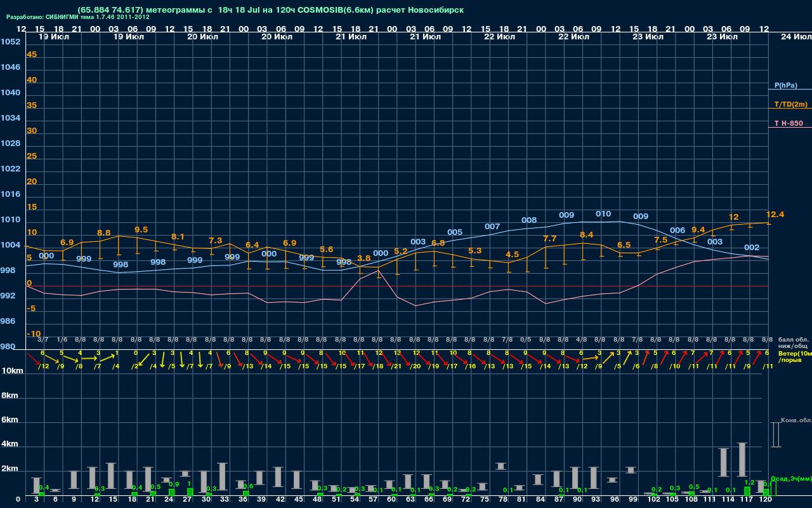Click the 4/8 cloud cover value
812x508 pixels.
point(581,340)
